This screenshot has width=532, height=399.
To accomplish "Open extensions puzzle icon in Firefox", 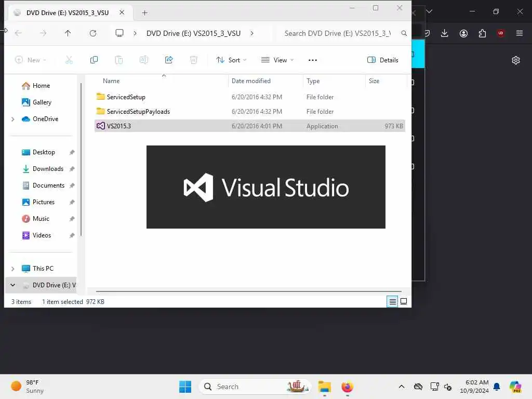I will [x=482, y=33].
